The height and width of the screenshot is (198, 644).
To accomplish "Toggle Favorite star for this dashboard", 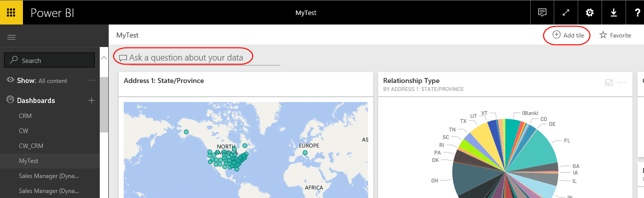I will (x=615, y=35).
